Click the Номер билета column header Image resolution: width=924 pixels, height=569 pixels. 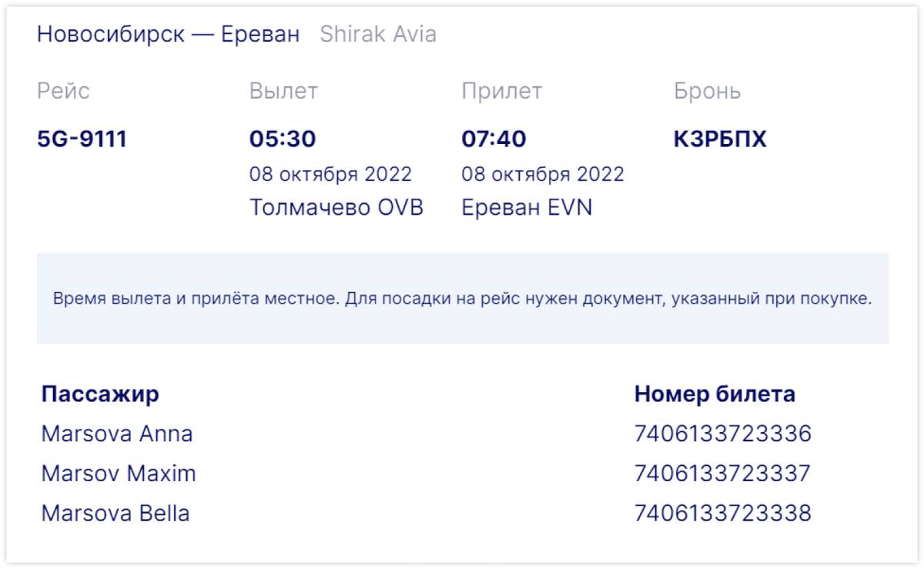click(715, 394)
